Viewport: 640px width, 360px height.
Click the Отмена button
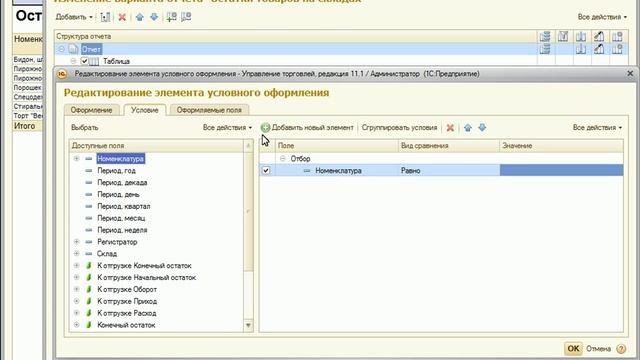[x=598, y=349]
